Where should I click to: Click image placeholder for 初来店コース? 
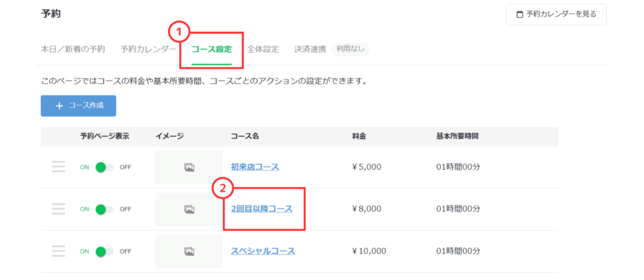189,167
